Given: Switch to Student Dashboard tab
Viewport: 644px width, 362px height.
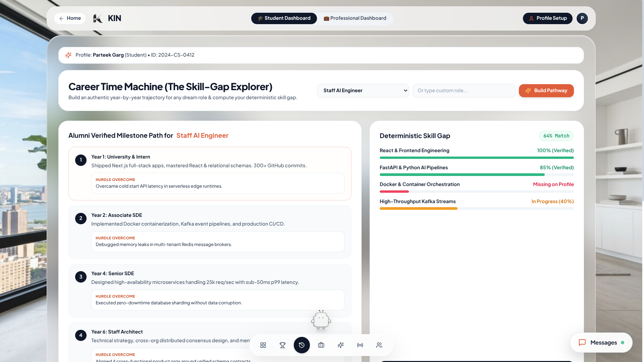Looking at the screenshot, I should (284, 18).
